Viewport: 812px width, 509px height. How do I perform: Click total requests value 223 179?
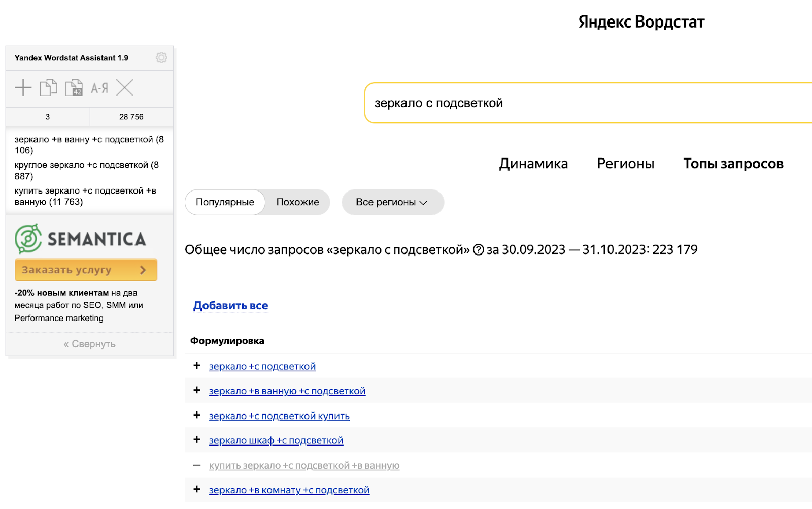click(675, 250)
